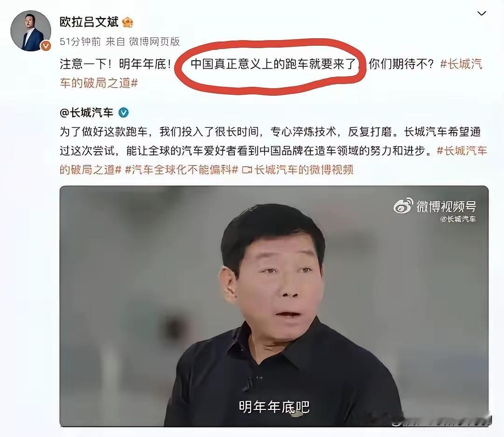
Task: Open the hashtag #长城汽车的破局之道# in repost
Action: pyautogui.click(x=273, y=160)
